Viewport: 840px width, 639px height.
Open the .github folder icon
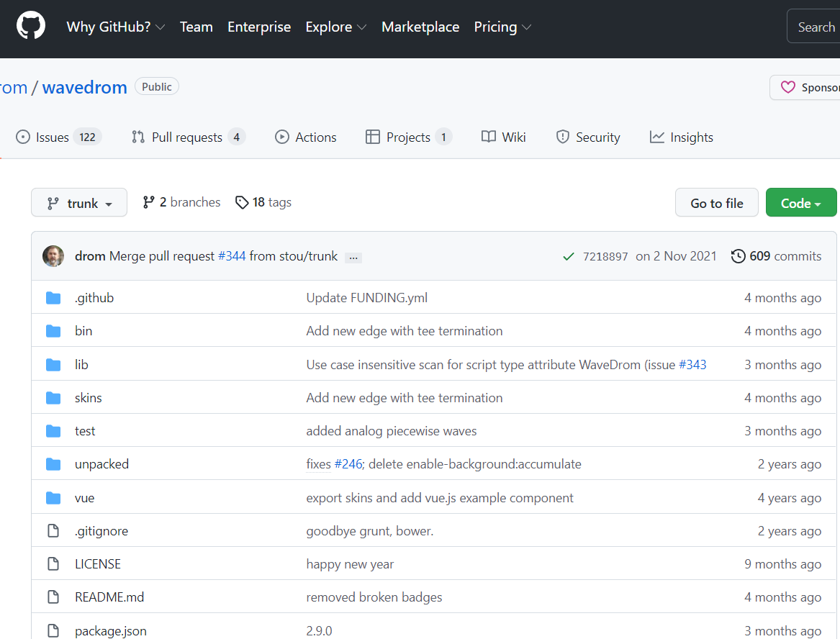coord(53,298)
